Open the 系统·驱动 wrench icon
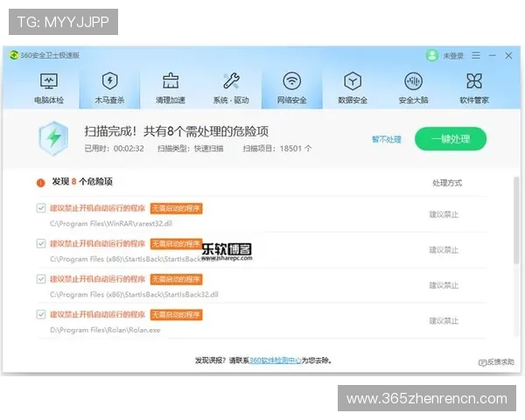This screenshot has height=420, width=525. pyautogui.click(x=231, y=80)
